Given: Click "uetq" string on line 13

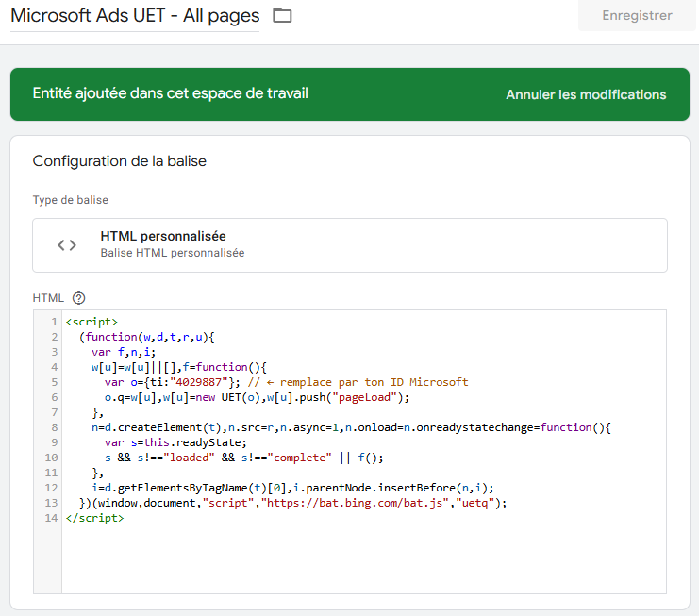Looking at the screenshot, I should (474, 503).
